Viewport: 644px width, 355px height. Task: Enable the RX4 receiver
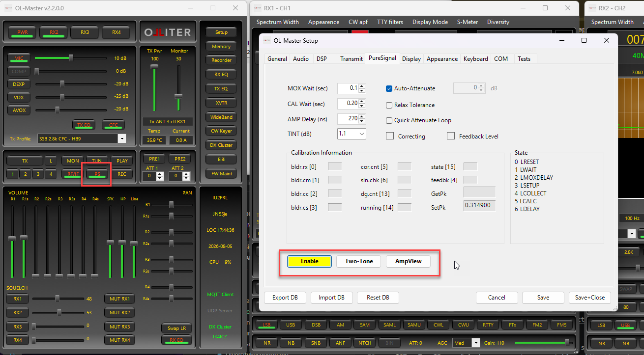coord(116,32)
